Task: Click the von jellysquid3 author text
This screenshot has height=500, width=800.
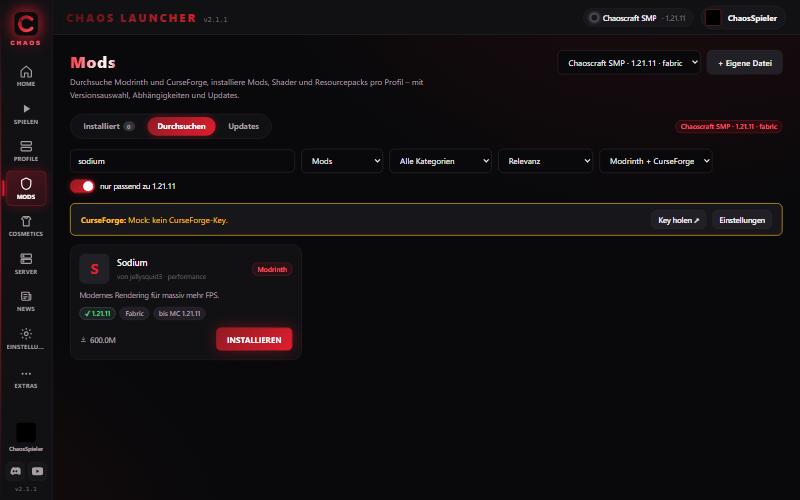Action: pos(139,277)
